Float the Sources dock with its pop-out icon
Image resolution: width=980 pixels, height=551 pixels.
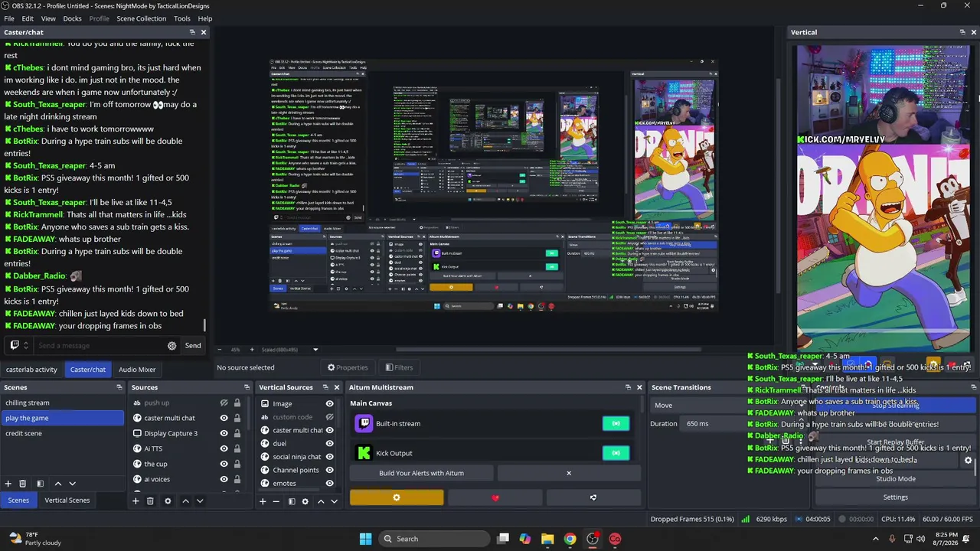tap(247, 387)
